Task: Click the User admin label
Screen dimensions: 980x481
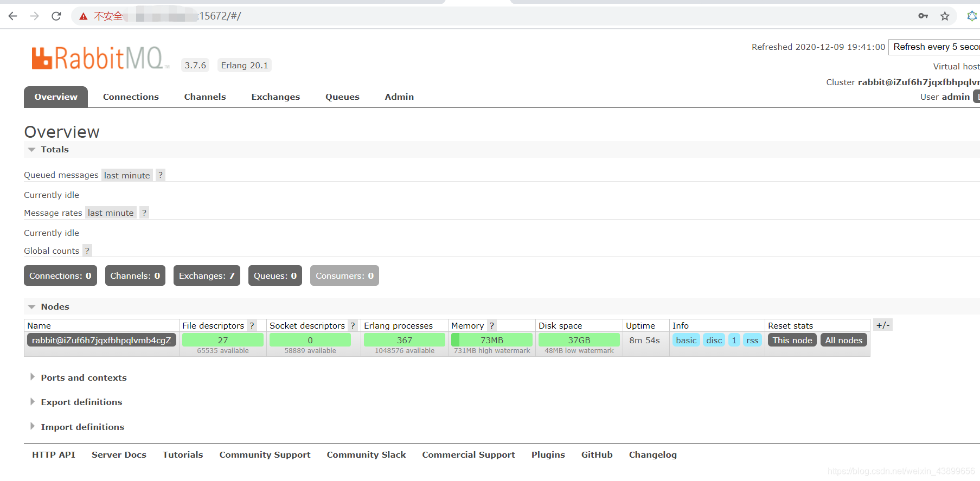Action: 945,97
